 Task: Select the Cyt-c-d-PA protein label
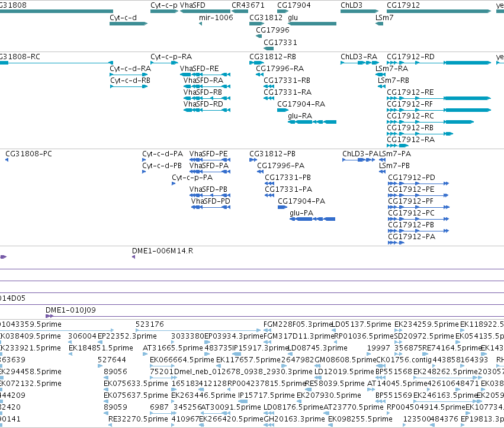pos(163,154)
